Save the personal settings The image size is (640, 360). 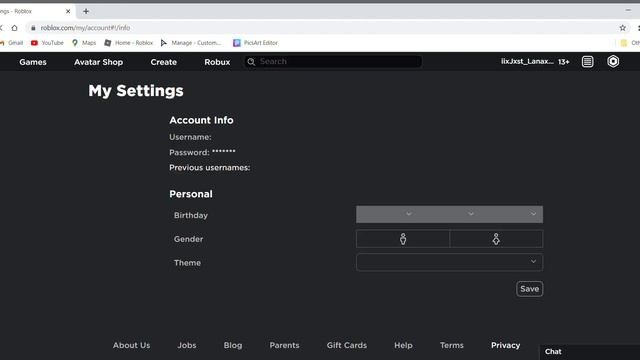coord(529,289)
